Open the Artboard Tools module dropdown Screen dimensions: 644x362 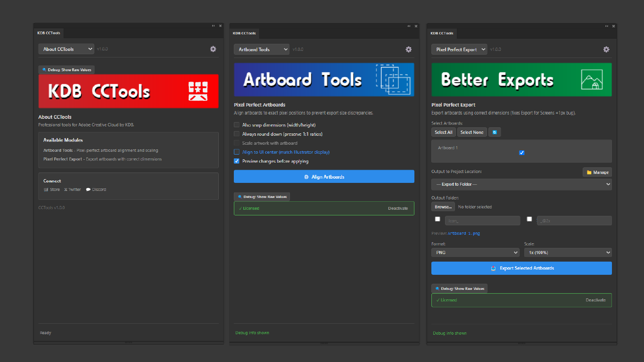262,49
